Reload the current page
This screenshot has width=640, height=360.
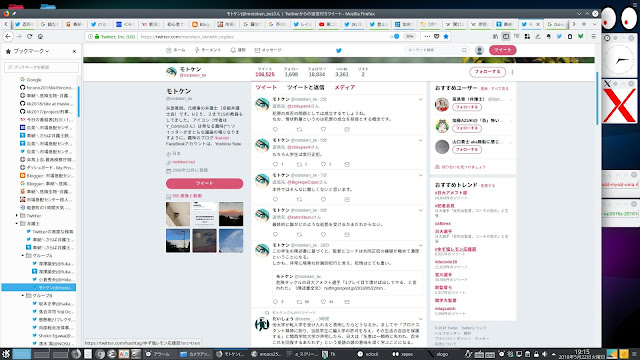[x=29, y=36]
